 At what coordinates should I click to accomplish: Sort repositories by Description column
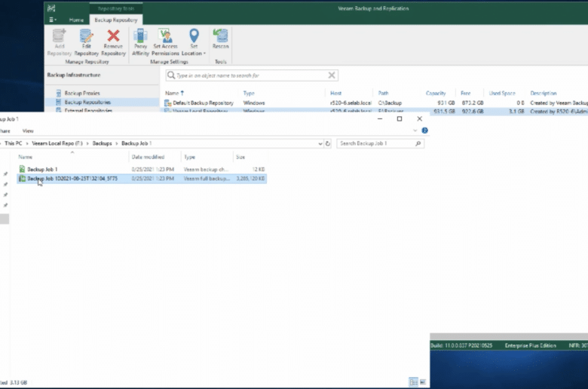coord(544,93)
